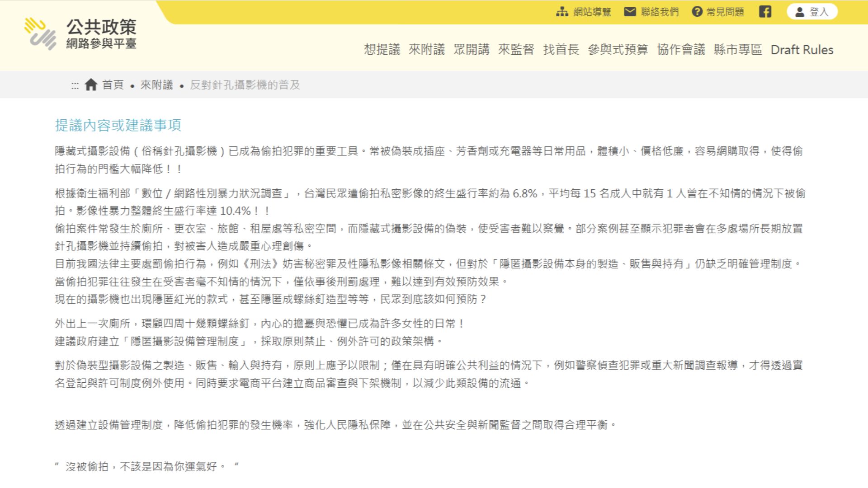Open 常見問題 link

tap(725, 12)
